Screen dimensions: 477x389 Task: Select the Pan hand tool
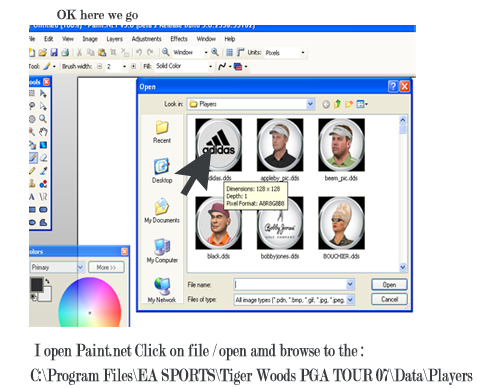click(x=43, y=132)
